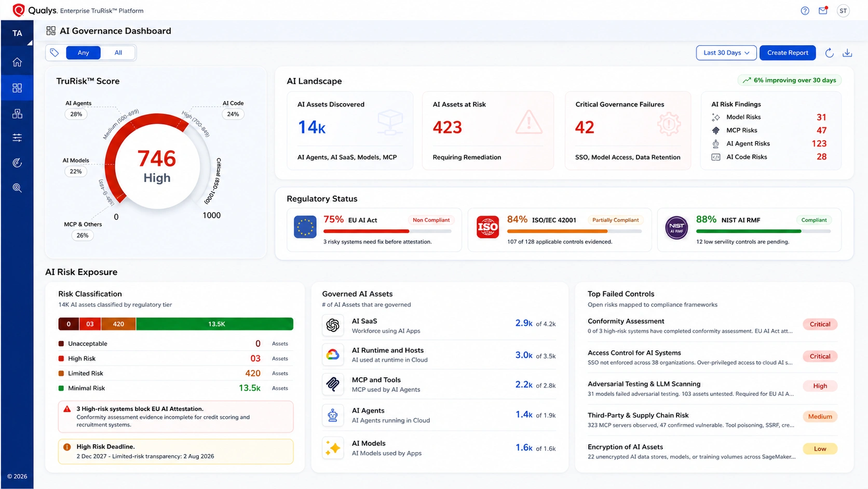Click the green 13.5K segment of the classification bar
Screen dimensions: 868x489
click(215, 324)
